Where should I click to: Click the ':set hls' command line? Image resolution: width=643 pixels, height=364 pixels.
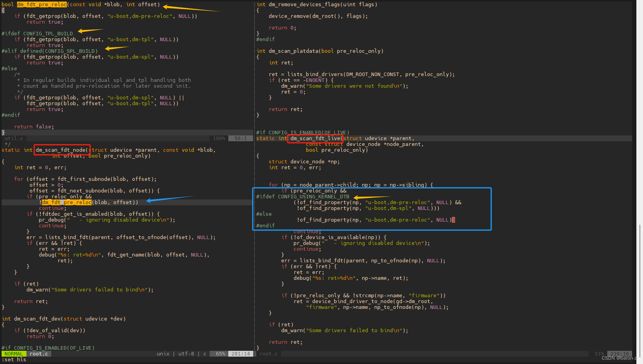pos(14,359)
